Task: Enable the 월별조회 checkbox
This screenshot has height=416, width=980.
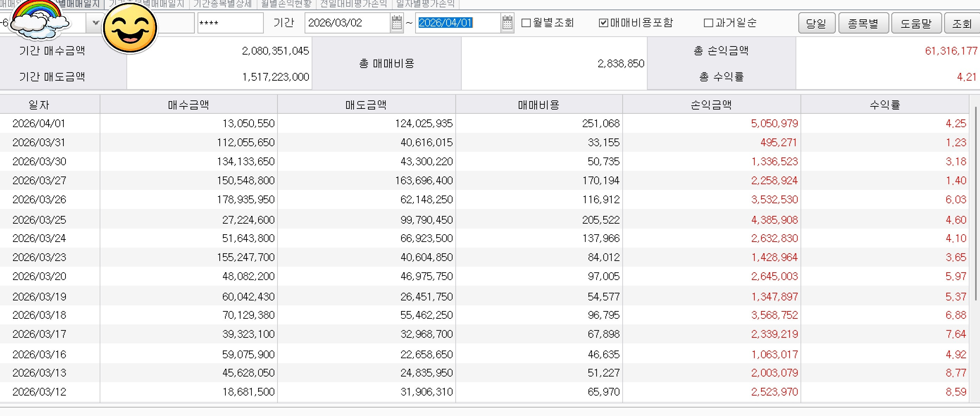Action: pyautogui.click(x=526, y=23)
